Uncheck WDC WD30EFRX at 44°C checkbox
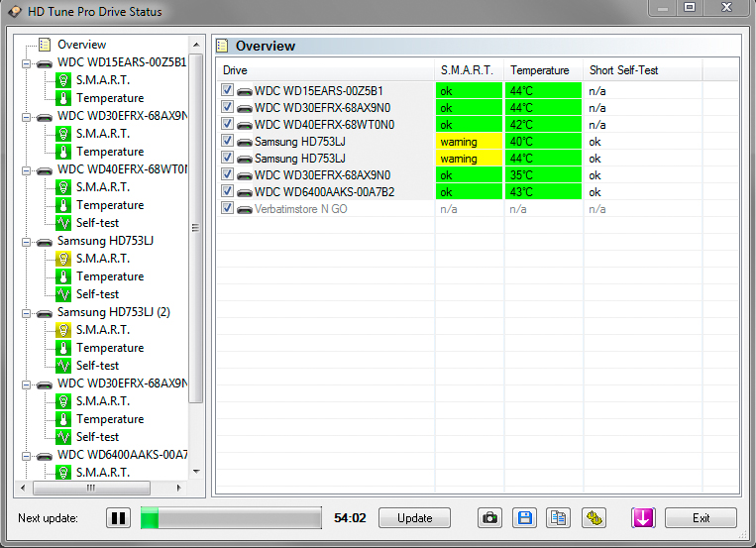Image resolution: width=756 pixels, height=548 pixels. pyautogui.click(x=227, y=107)
